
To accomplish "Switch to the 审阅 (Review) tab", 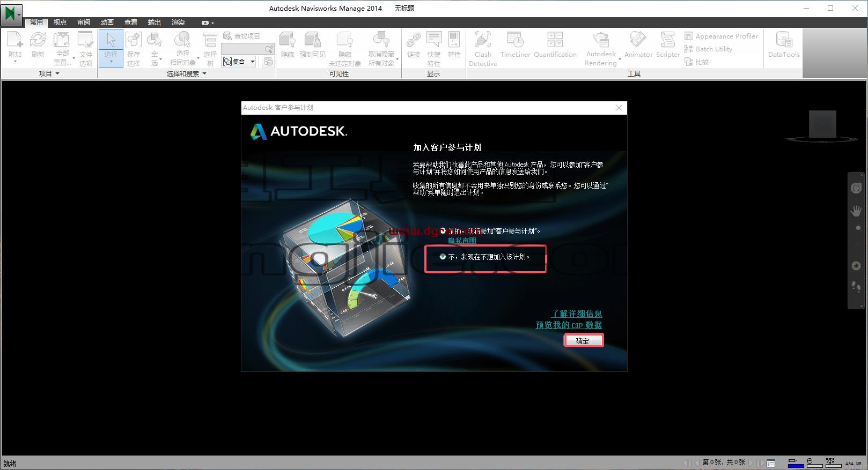I will point(84,23).
